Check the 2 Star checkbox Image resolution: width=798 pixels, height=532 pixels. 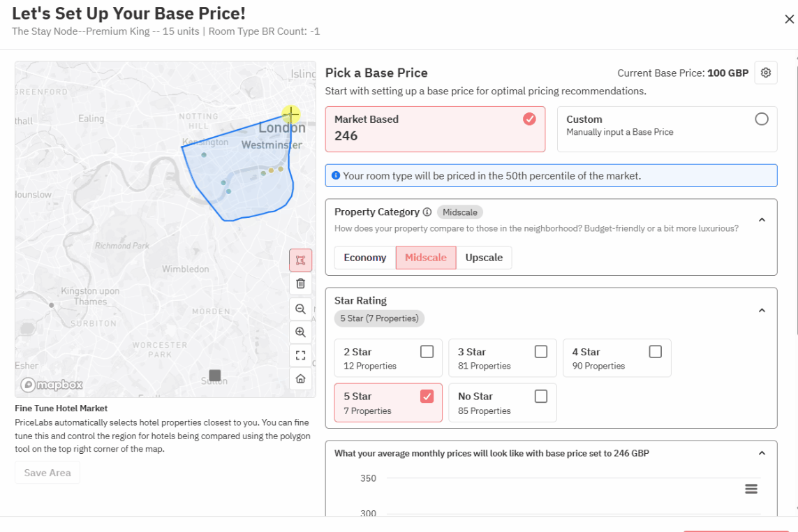click(x=427, y=352)
